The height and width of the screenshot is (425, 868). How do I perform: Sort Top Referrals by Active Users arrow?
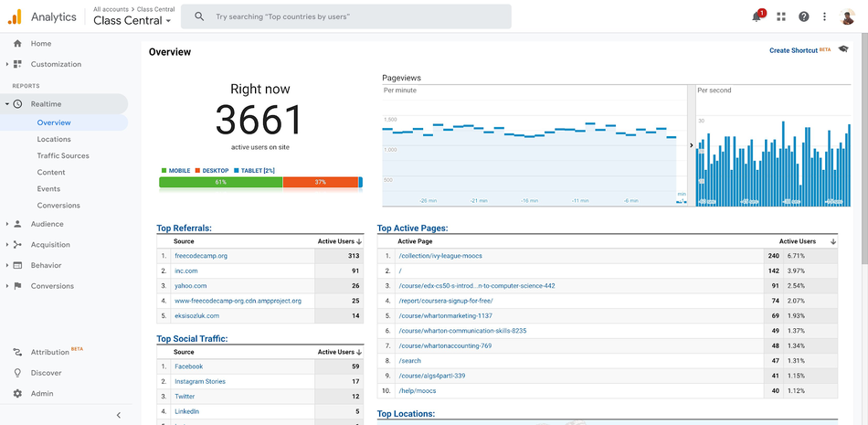(359, 241)
